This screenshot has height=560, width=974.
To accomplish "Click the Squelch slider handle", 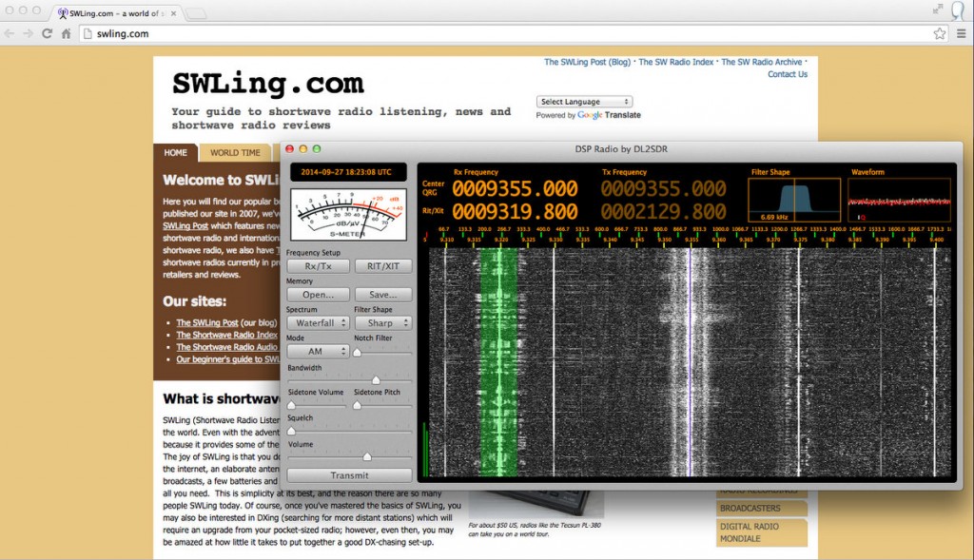I will [291, 431].
